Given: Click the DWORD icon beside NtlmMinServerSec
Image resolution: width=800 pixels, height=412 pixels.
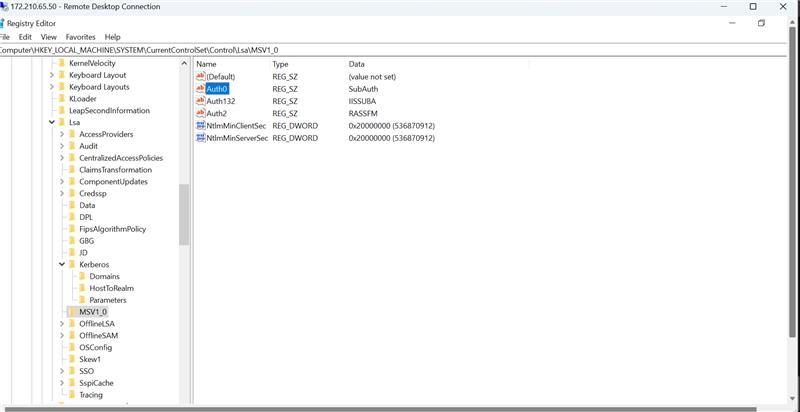Looking at the screenshot, I should pyautogui.click(x=201, y=138).
